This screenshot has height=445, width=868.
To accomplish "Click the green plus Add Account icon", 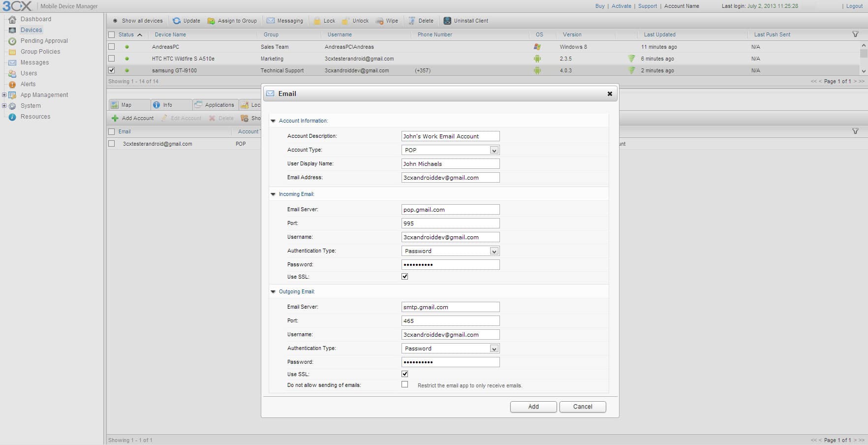I will [x=115, y=118].
